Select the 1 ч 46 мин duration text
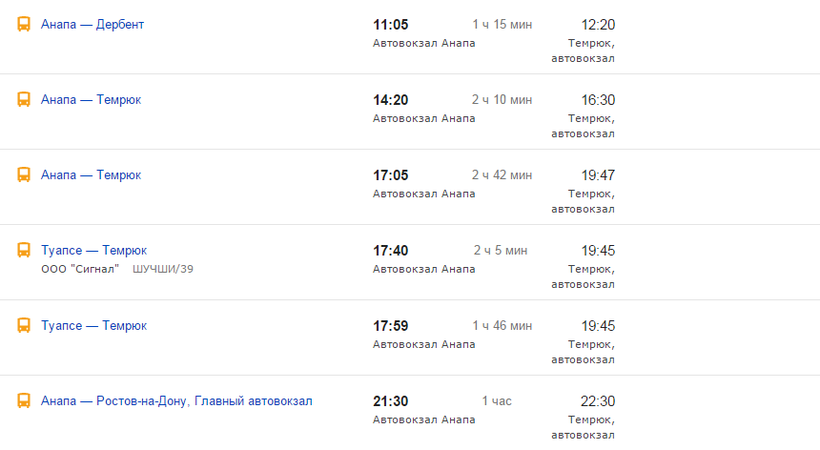This screenshot has height=450, width=820. tap(502, 326)
